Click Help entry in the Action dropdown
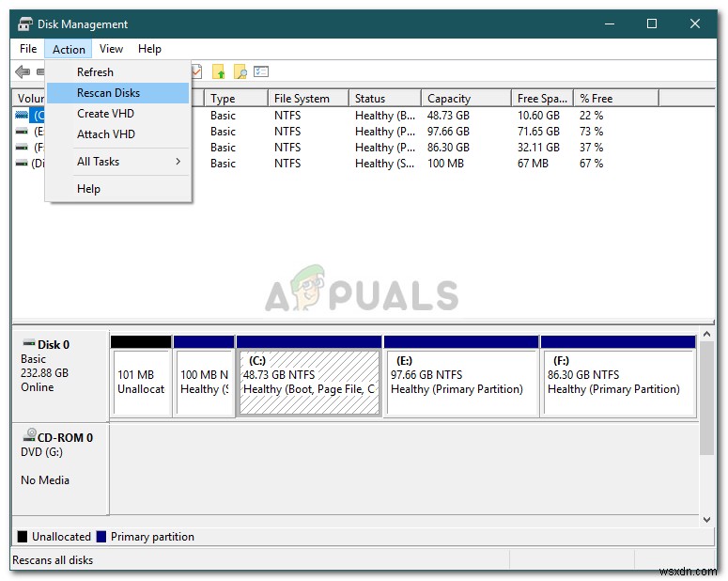 118,189
